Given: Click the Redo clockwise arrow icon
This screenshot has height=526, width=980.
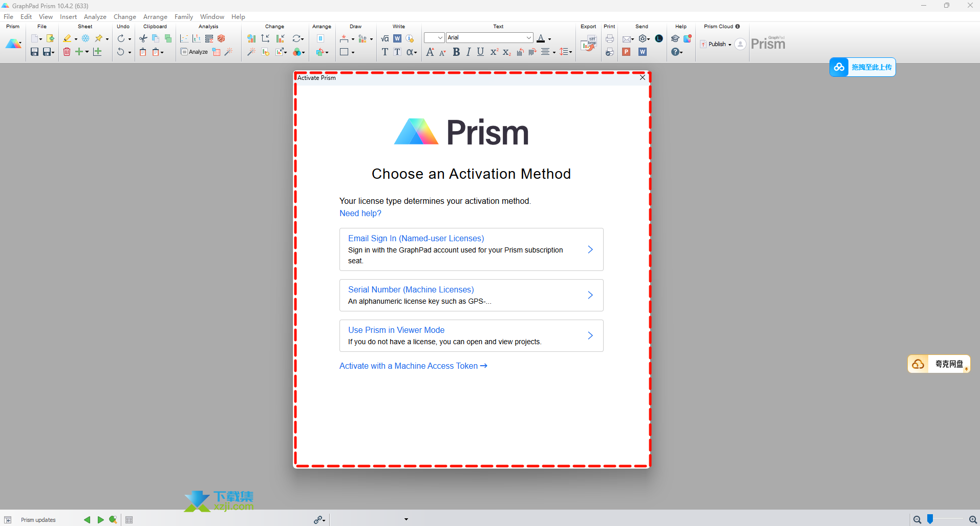Looking at the screenshot, I should pos(121,38).
